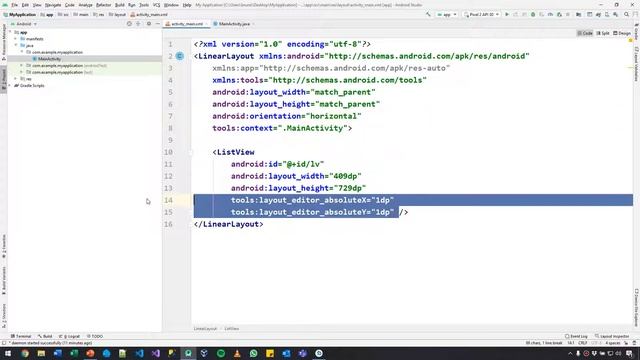Screen dimensions: 640x360
Task: Switch editor to Design view
Action: 622,33
